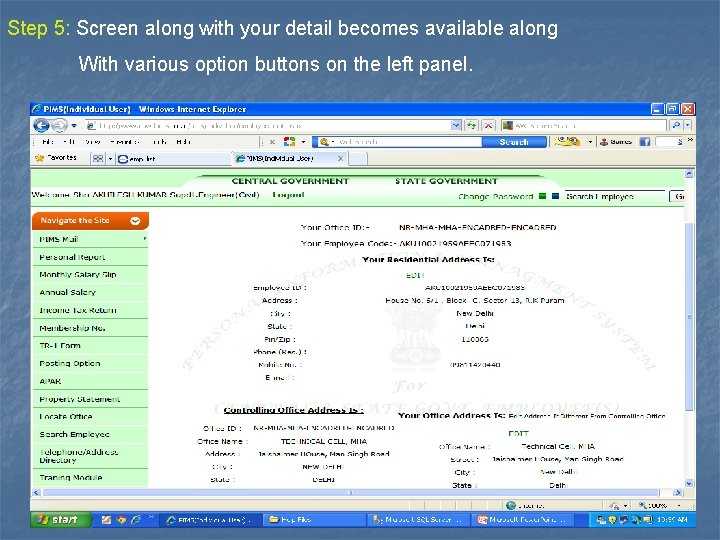Open Monthly Salary Slip from left panel
The height and width of the screenshot is (540, 720).
(x=90, y=275)
